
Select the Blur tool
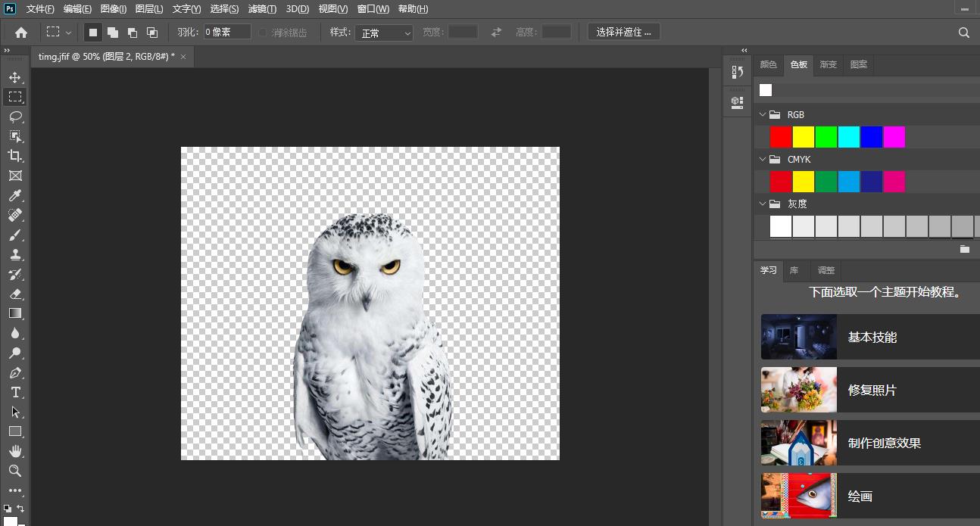pos(15,333)
